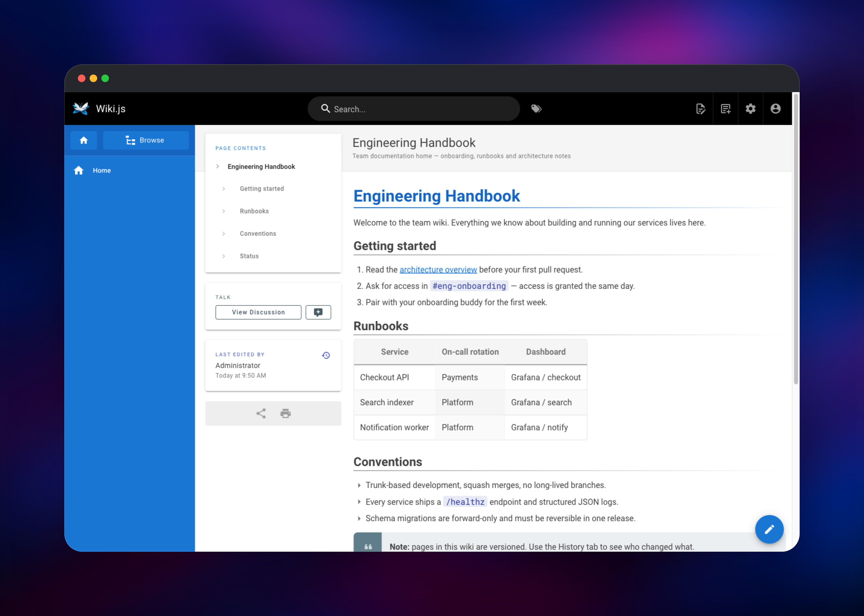This screenshot has height=616, width=864.
Task: Go to home via sidebar home button
Action: [83, 140]
